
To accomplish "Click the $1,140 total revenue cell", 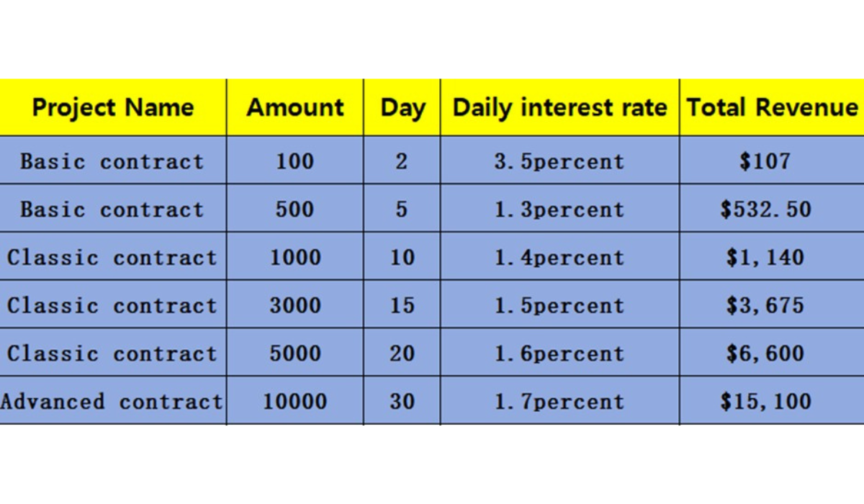I will (765, 257).
